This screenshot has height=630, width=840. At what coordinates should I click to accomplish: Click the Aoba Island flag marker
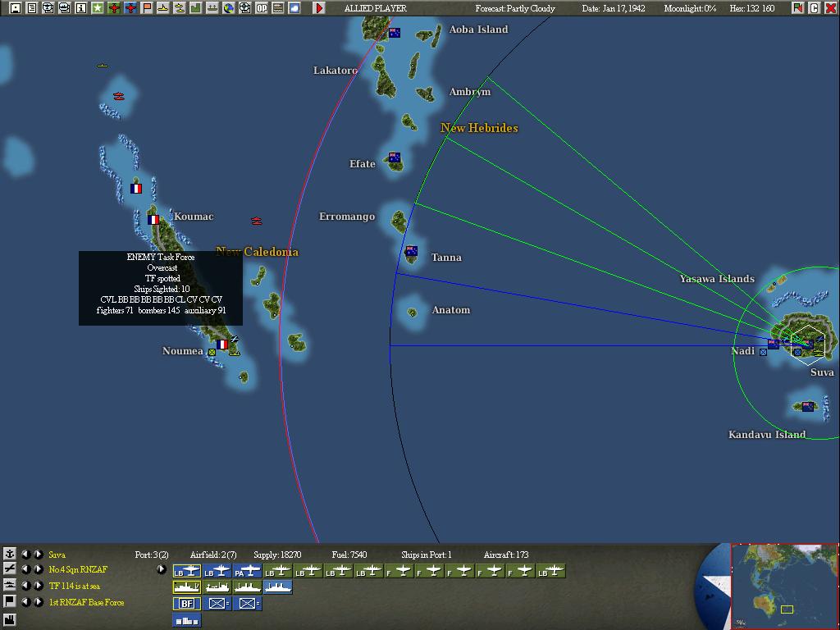(x=395, y=33)
